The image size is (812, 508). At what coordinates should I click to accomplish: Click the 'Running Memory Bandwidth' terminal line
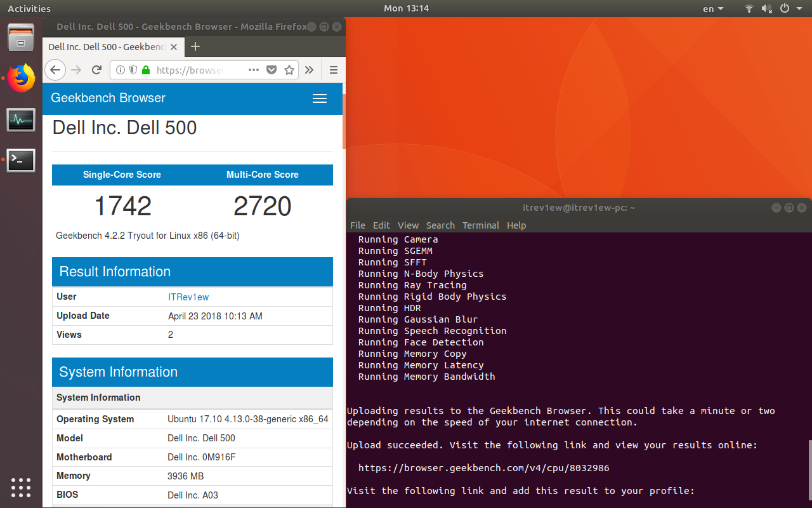pyautogui.click(x=426, y=377)
